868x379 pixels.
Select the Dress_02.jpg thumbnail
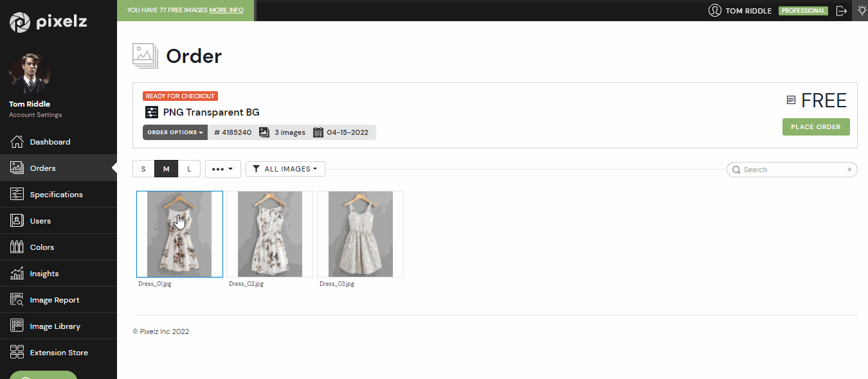click(270, 234)
